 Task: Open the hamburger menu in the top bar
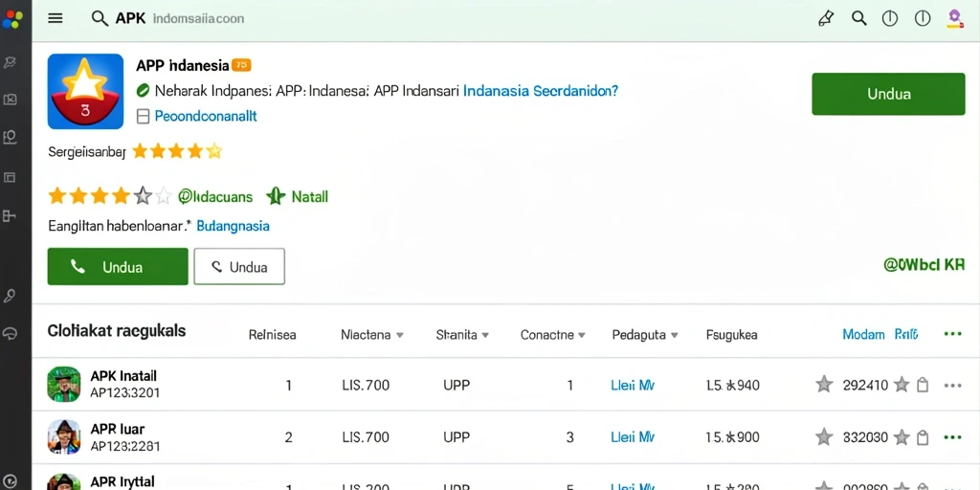click(55, 18)
